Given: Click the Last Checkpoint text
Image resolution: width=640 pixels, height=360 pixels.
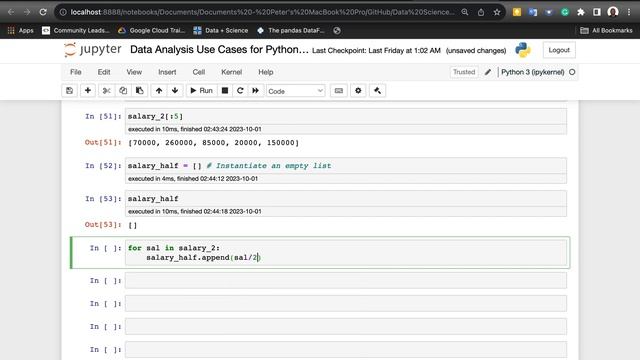Looking at the screenshot, I should (x=376, y=51).
